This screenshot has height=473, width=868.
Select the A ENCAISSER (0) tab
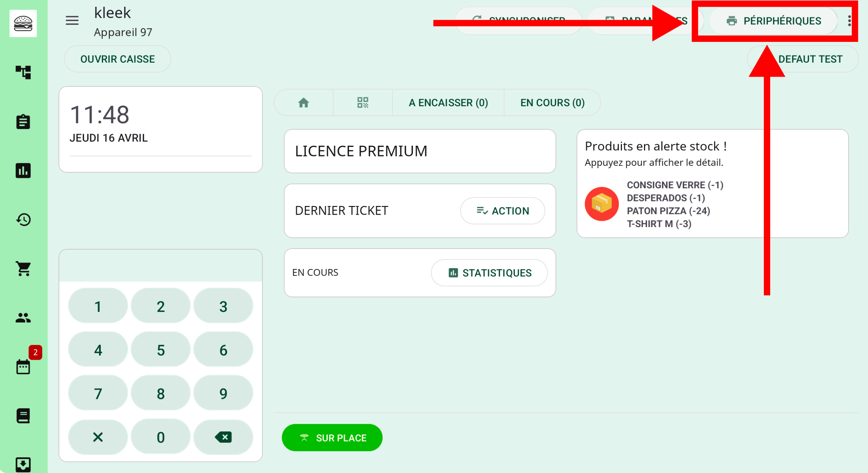[448, 103]
